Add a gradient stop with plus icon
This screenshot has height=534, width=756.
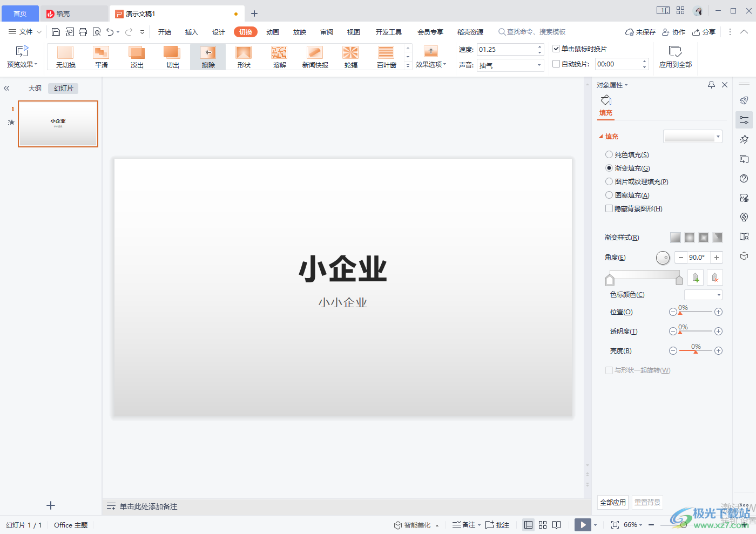tap(696, 278)
